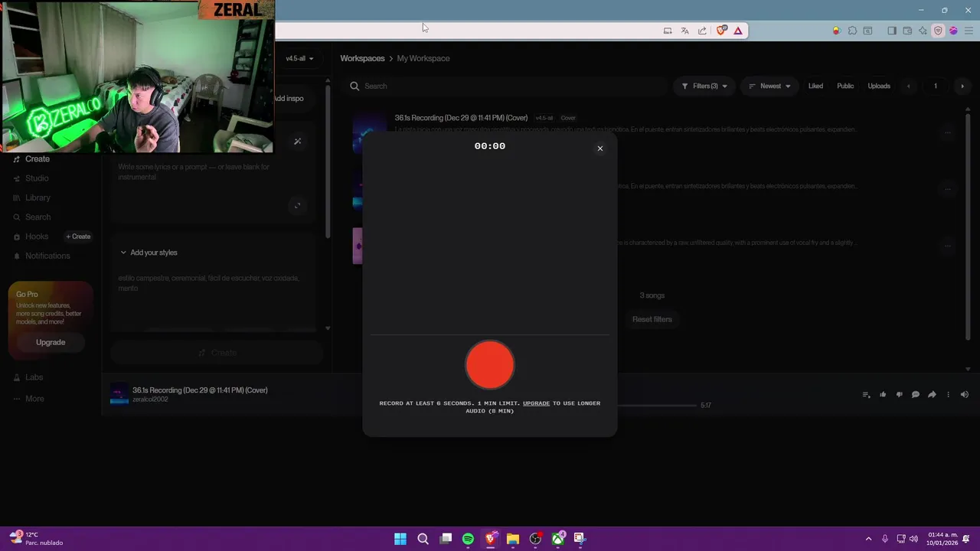
Task: Click the My Workspace breadcrumb
Action: point(423,58)
